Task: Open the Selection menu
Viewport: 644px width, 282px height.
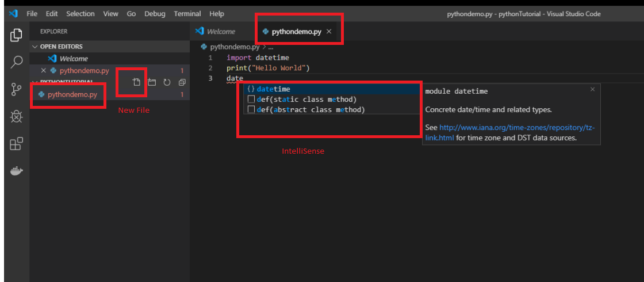Action: click(x=80, y=14)
